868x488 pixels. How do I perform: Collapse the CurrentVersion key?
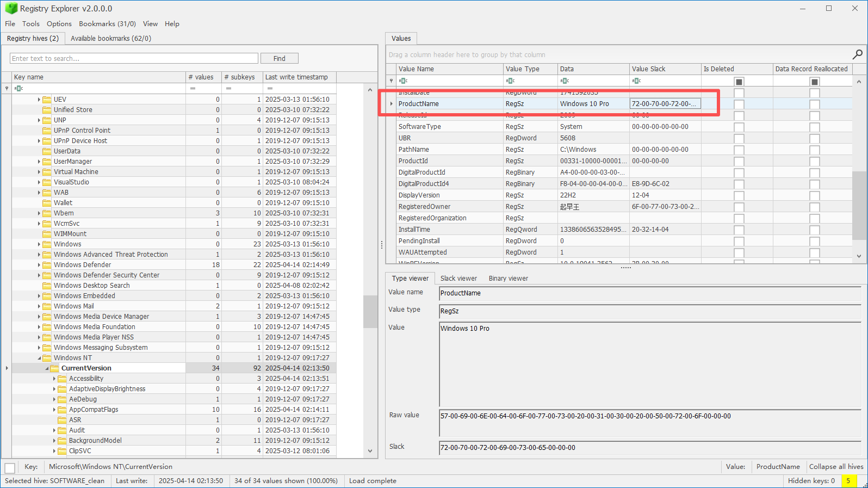pyautogui.click(x=47, y=368)
